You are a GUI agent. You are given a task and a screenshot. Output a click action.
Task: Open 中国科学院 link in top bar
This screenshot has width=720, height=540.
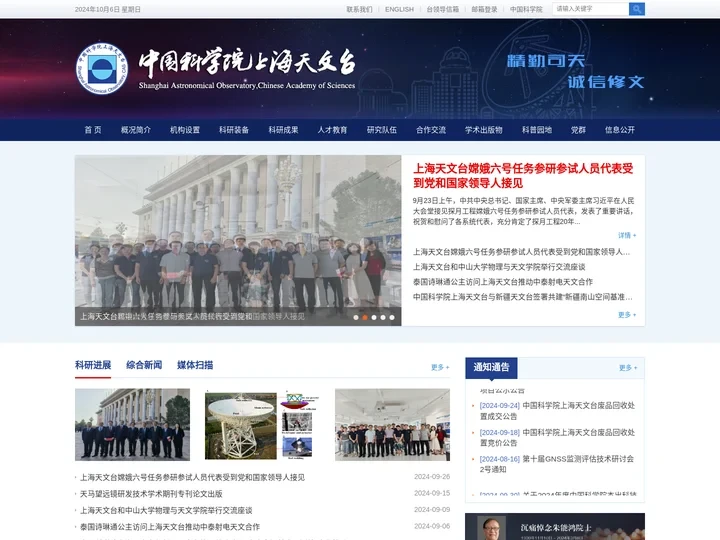526,9
